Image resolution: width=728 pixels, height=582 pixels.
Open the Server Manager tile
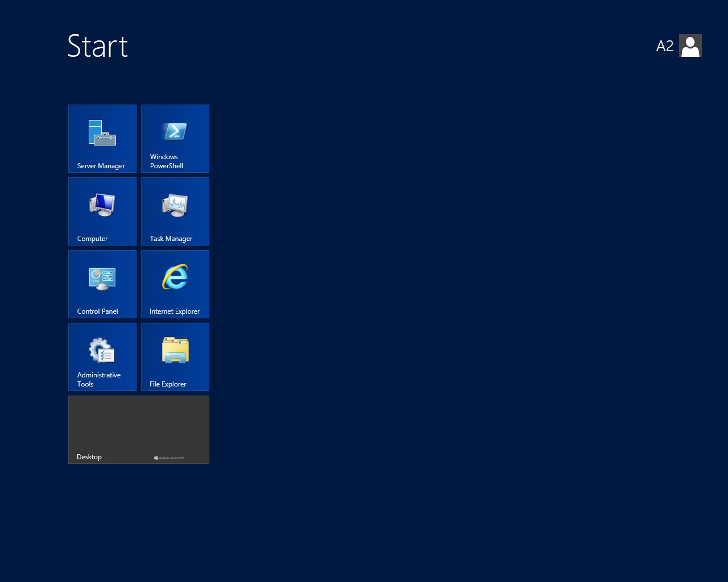click(x=102, y=139)
